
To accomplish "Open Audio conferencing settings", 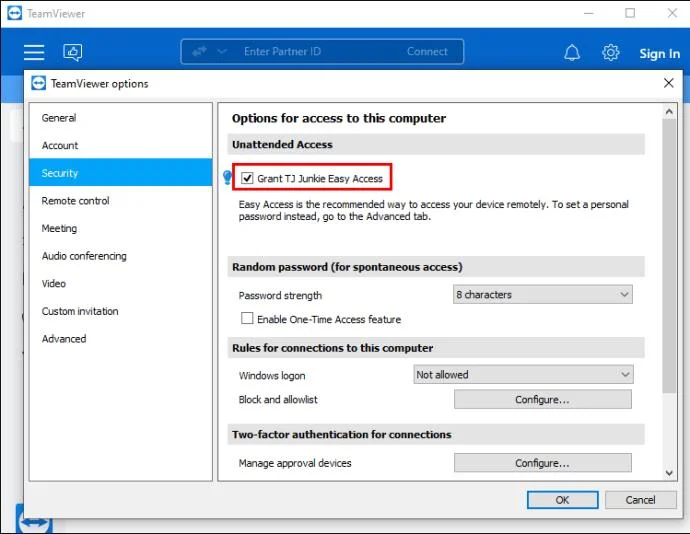I will point(121,256).
